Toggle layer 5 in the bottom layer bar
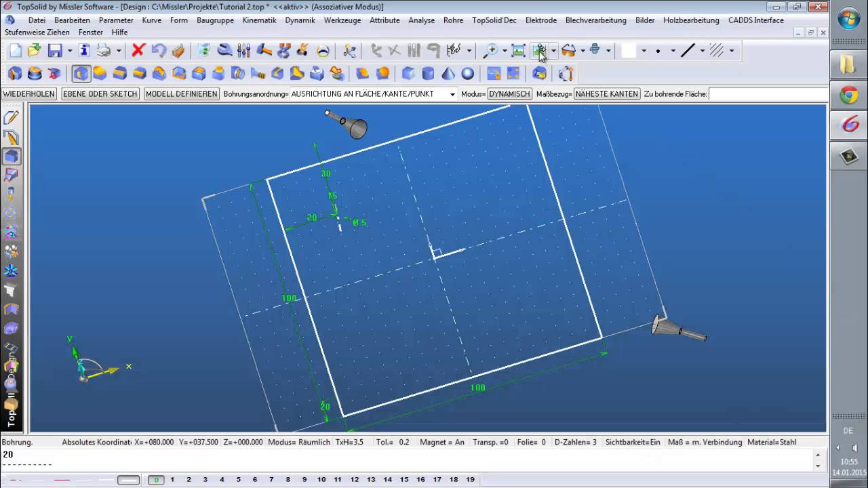Viewport: 868px width, 488px height. click(239, 480)
